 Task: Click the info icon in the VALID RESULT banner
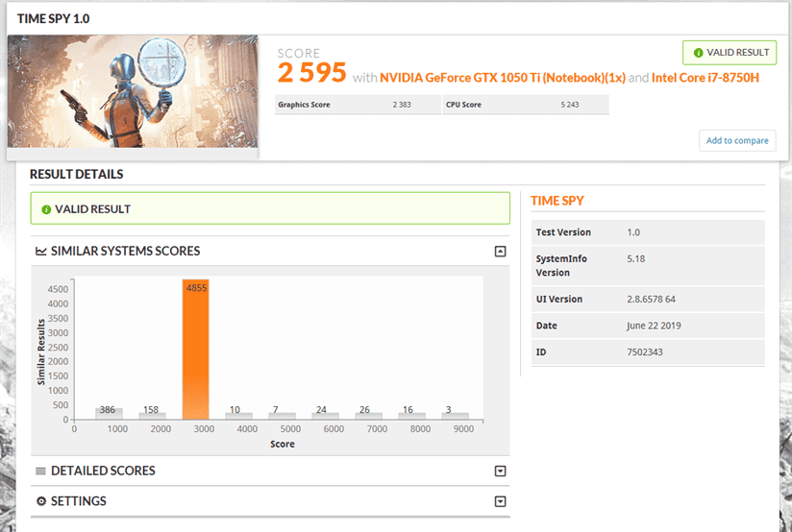click(46, 209)
